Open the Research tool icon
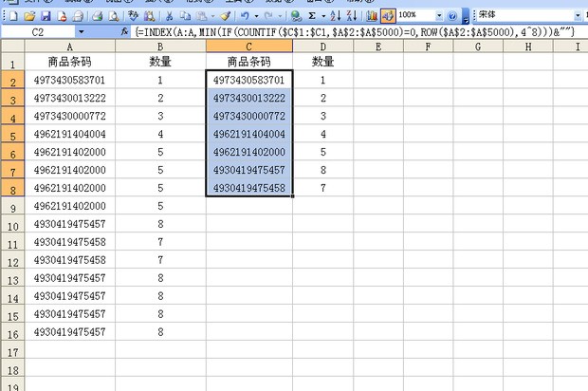 149,16
